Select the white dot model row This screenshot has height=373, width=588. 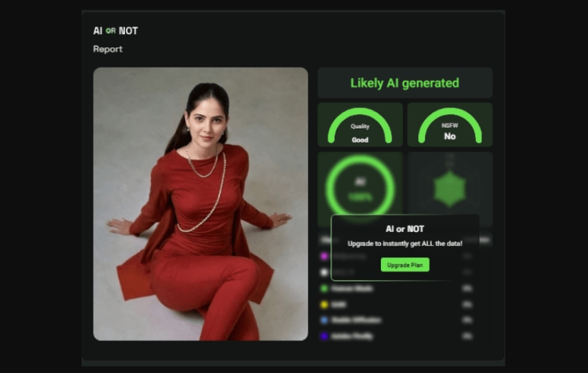397,272
